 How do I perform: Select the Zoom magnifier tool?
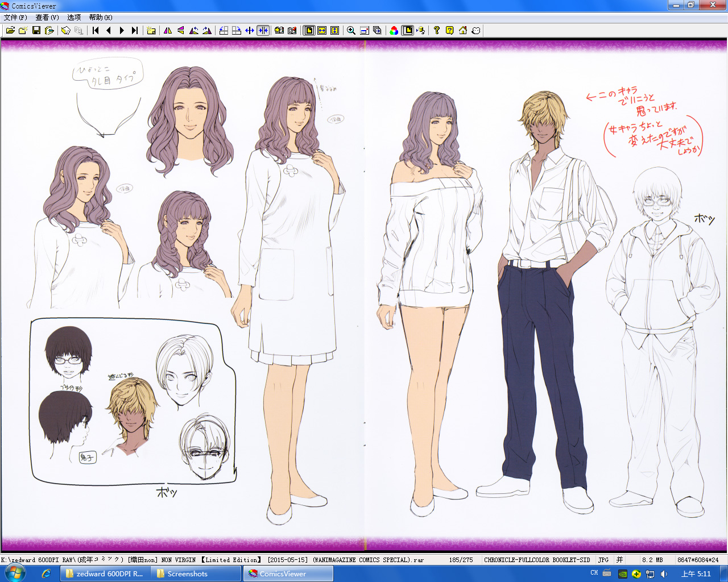(351, 31)
